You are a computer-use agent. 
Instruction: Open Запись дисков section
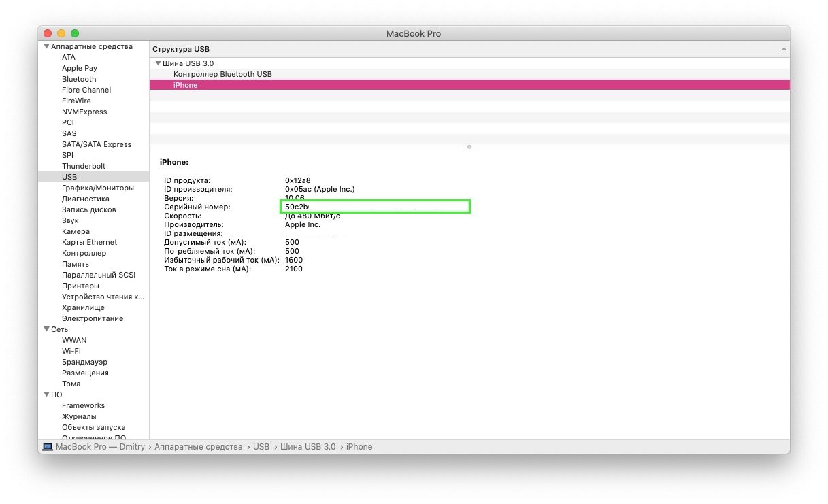89,209
